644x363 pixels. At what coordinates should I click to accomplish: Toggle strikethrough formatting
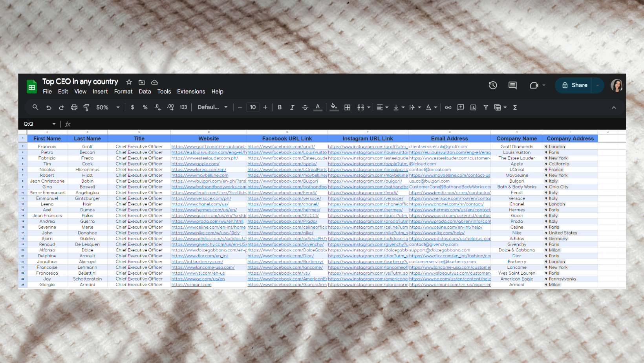(305, 107)
